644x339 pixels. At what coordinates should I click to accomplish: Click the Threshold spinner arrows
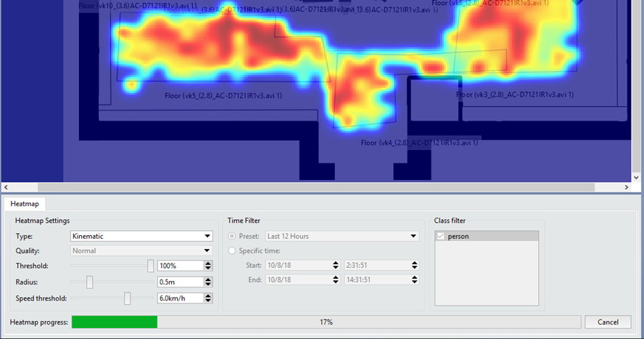pos(208,266)
